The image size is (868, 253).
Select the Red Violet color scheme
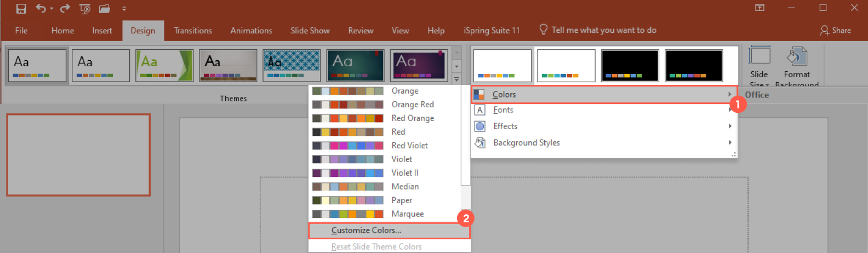click(385, 146)
